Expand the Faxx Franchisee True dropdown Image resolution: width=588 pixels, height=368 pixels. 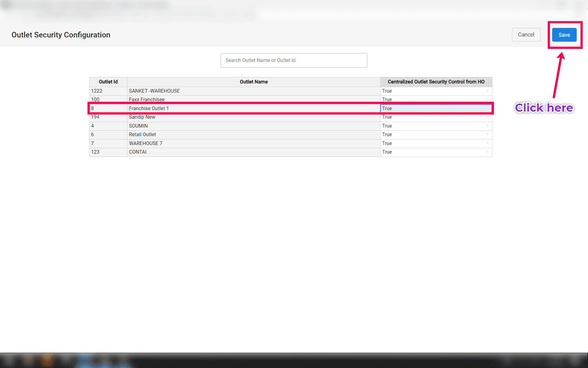487,99
